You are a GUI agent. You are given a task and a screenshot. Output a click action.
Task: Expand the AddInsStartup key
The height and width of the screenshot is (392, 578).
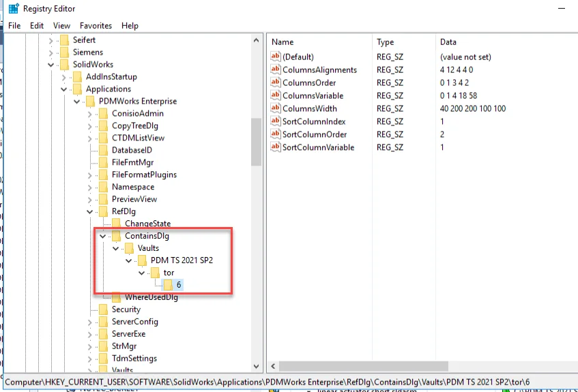[63, 77]
